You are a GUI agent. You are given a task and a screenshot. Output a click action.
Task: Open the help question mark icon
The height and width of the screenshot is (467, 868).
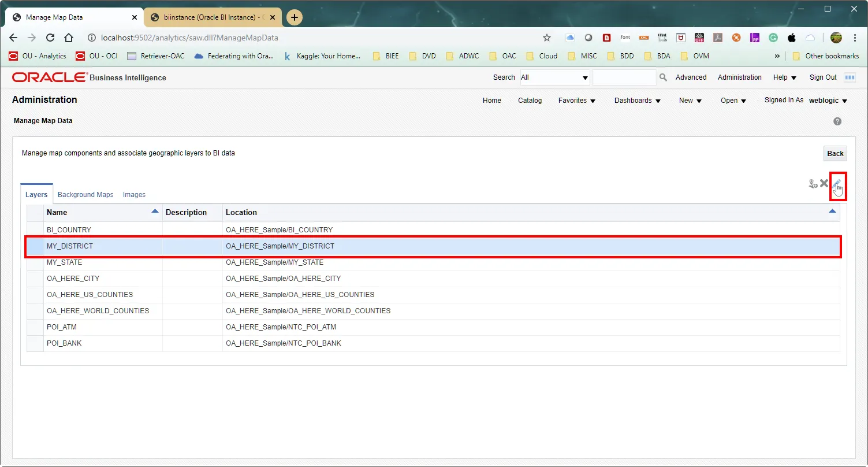pos(837,121)
